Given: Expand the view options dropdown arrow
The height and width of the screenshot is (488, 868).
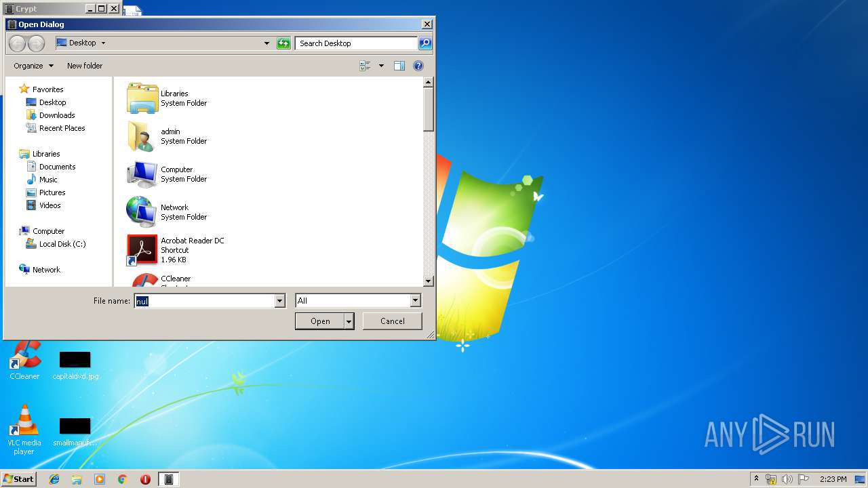Looking at the screenshot, I should [381, 66].
